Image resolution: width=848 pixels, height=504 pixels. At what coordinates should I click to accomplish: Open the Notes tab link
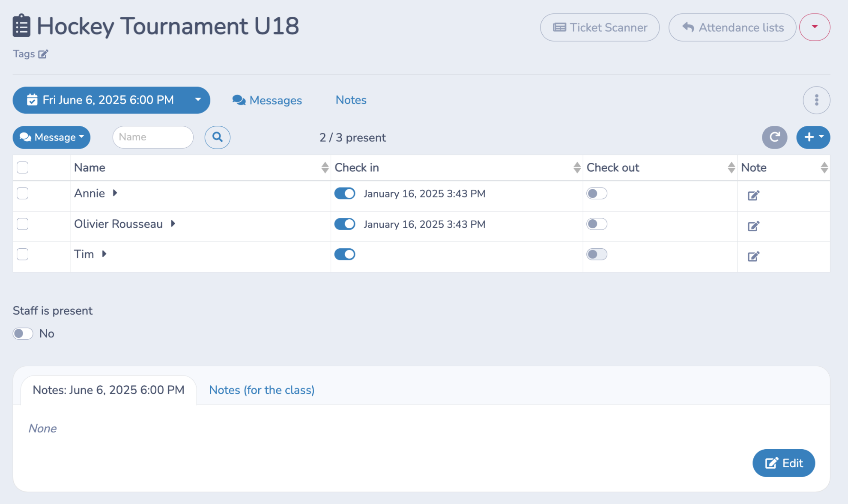click(351, 100)
